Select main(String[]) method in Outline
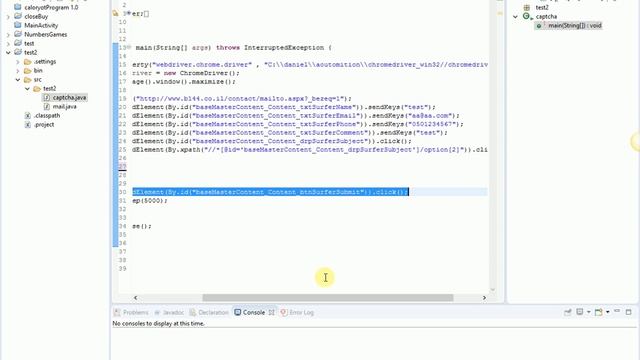 pyautogui.click(x=574, y=25)
